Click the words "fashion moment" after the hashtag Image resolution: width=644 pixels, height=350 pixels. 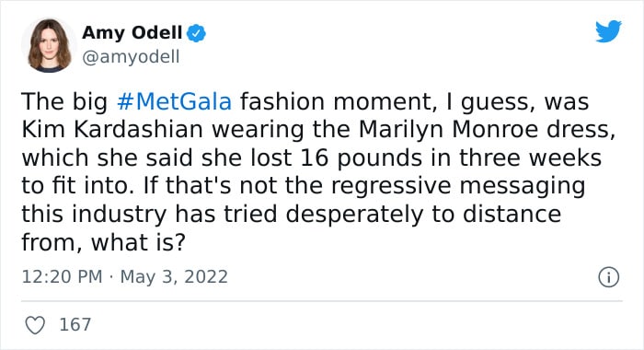coord(339,101)
